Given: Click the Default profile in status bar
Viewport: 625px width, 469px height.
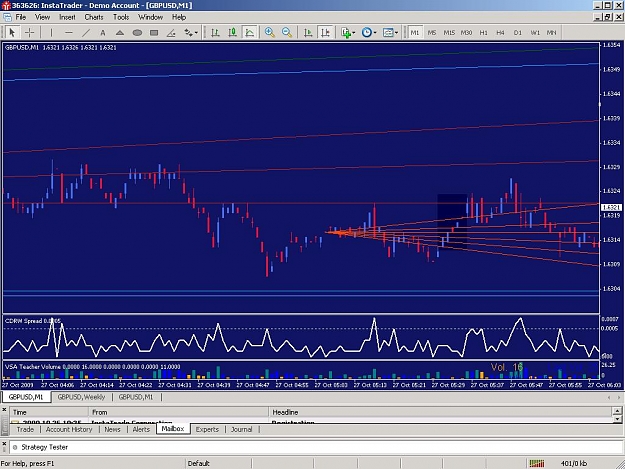Looking at the screenshot, I should [x=199, y=463].
